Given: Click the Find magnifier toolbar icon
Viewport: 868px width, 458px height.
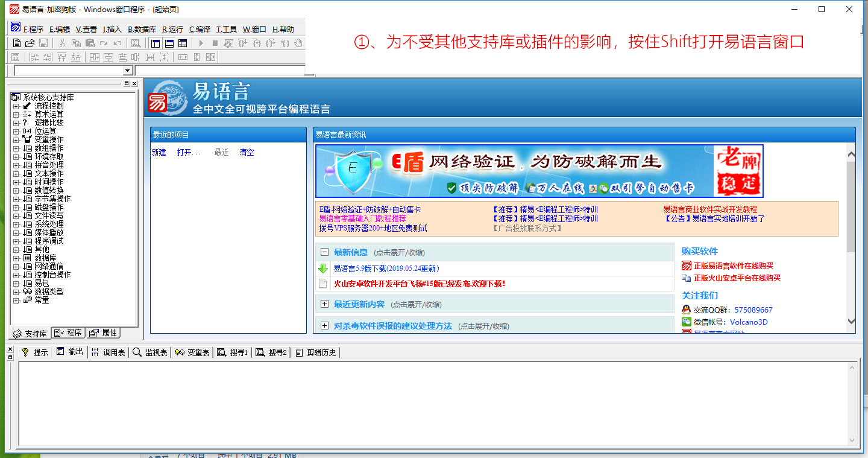Looking at the screenshot, I should click(x=136, y=43).
